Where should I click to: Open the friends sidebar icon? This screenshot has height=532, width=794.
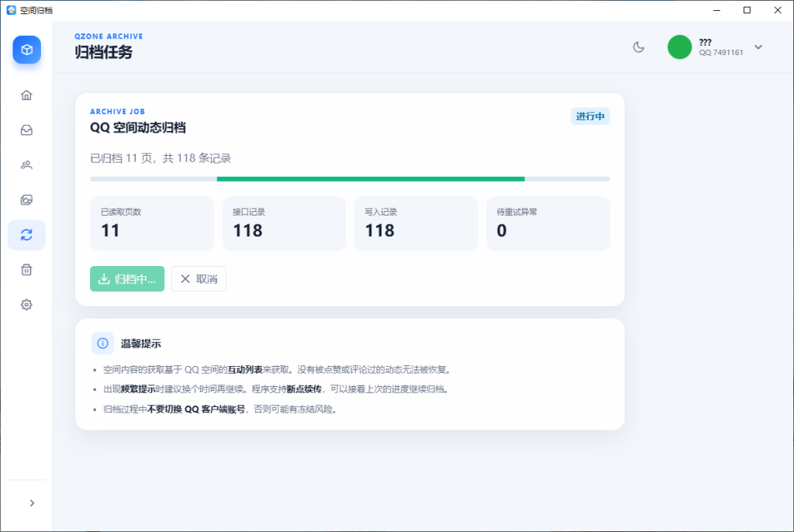pyautogui.click(x=26, y=165)
